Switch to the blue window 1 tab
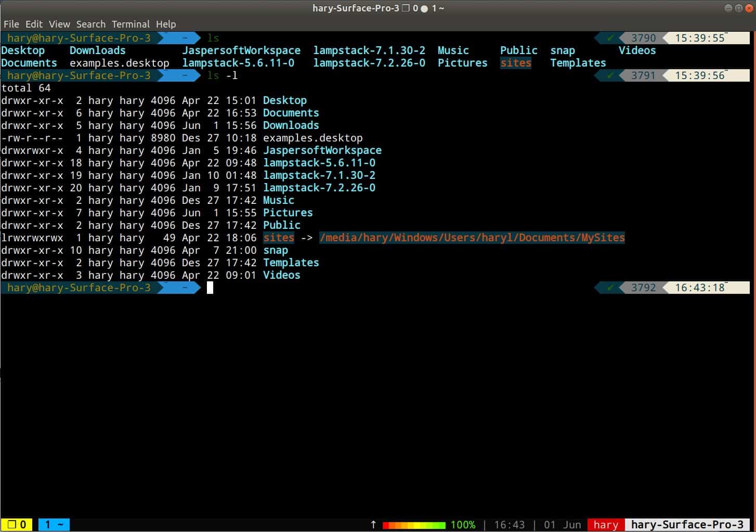Viewport: 756px width, 532px height. tap(54, 525)
